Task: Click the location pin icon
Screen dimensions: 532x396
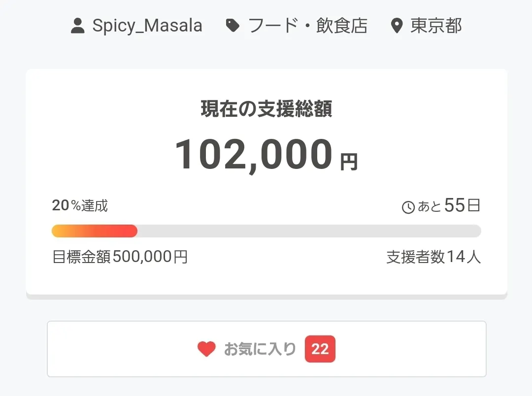Action: point(397,26)
